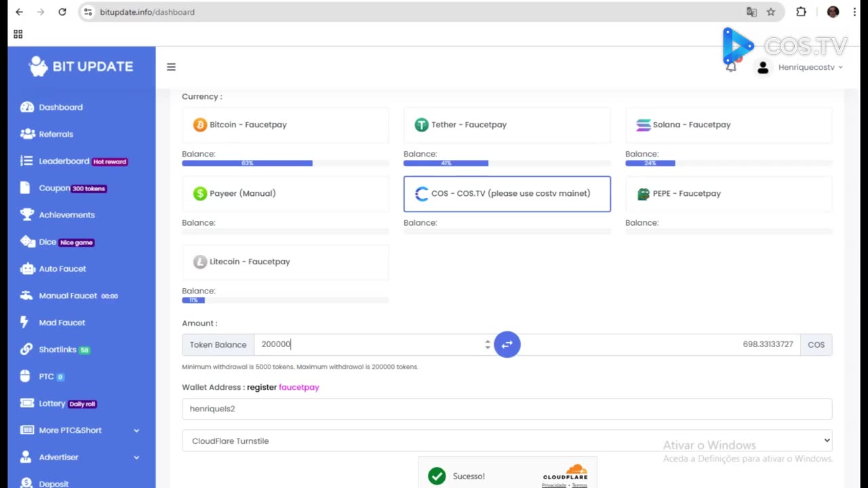868x488 pixels.
Task: Toggle the hamburger sidebar menu icon
Action: [x=171, y=67]
